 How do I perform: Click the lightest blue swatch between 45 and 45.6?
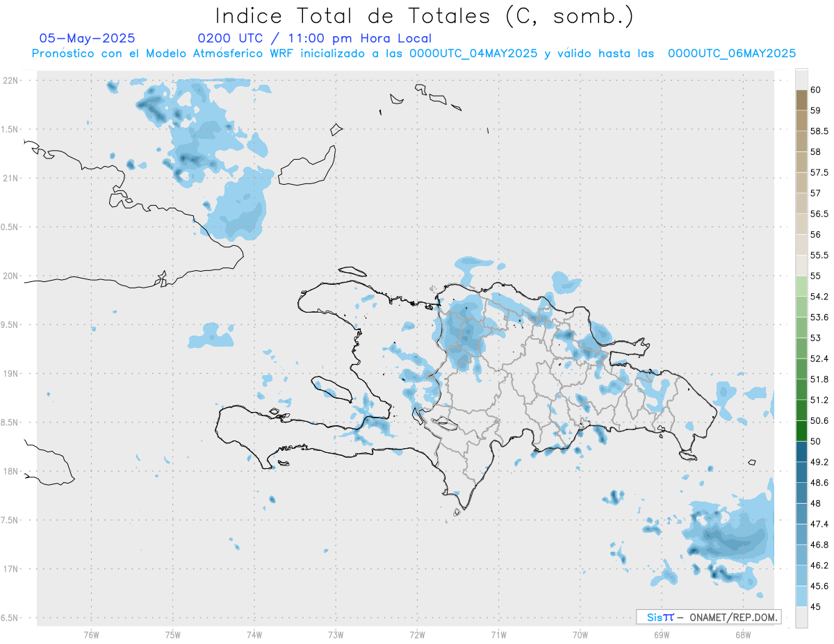(801, 596)
